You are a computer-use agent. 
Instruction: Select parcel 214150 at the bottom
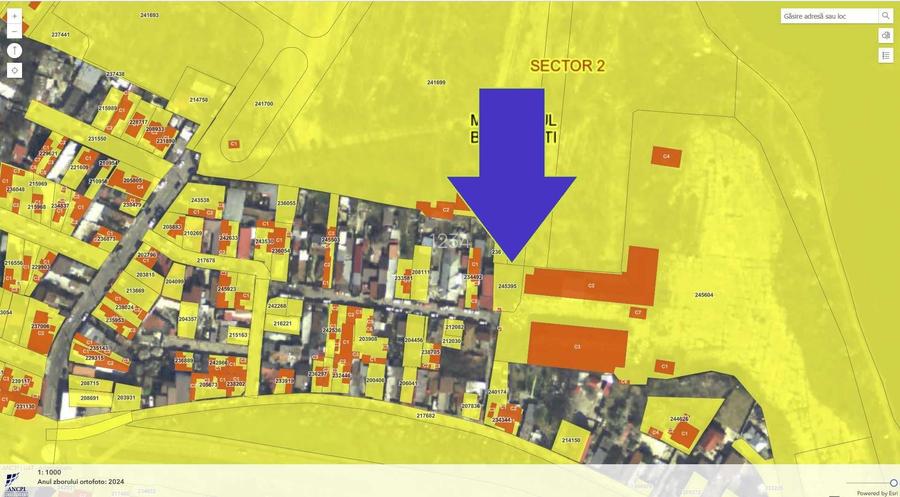(x=571, y=440)
